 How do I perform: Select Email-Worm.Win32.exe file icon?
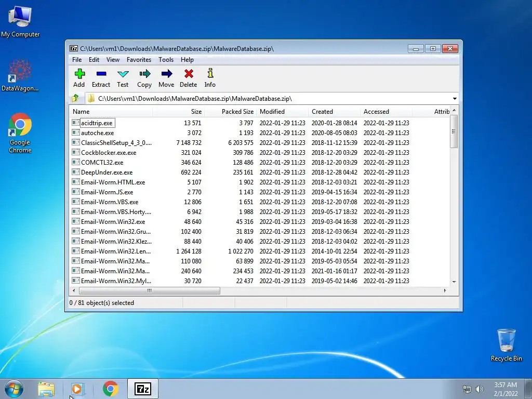coord(76,221)
